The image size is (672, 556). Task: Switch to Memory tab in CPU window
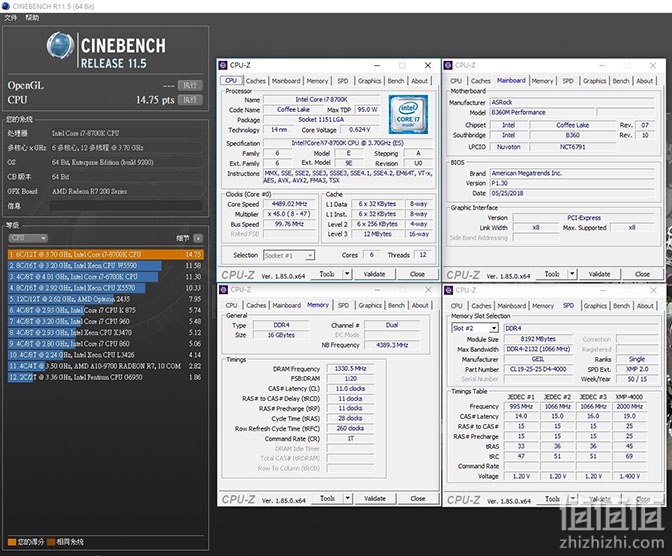(317, 81)
